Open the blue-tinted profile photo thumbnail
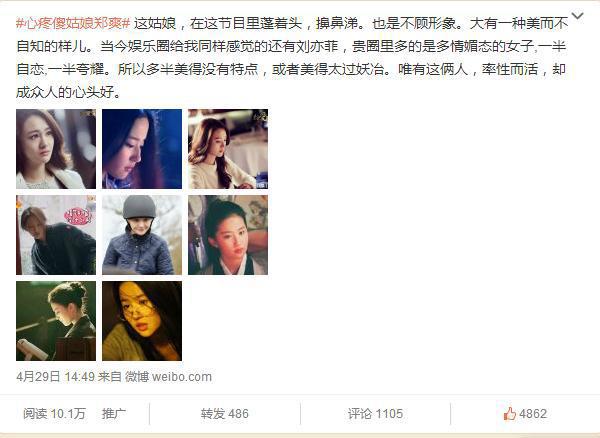 pyautogui.click(x=142, y=149)
